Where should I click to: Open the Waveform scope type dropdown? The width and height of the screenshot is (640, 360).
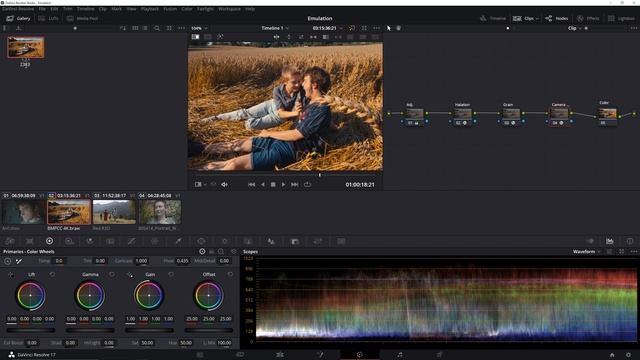587,251
